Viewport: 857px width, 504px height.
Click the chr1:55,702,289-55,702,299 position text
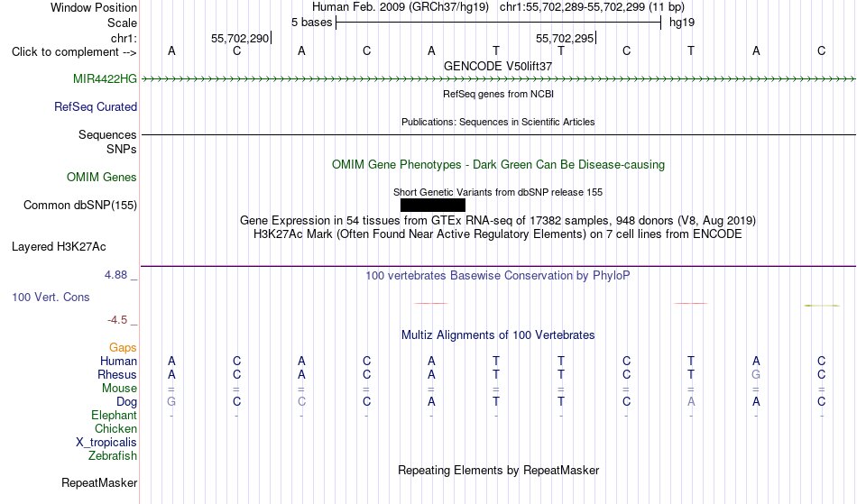point(592,7)
